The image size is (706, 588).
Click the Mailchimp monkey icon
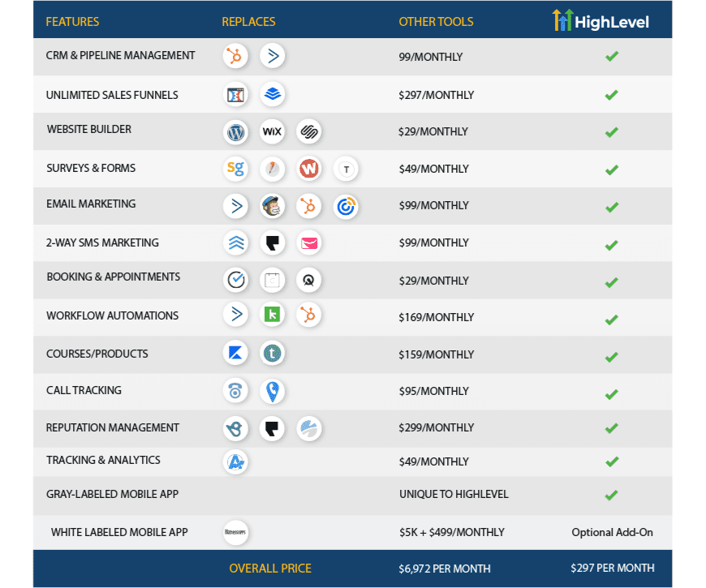pos(273,207)
